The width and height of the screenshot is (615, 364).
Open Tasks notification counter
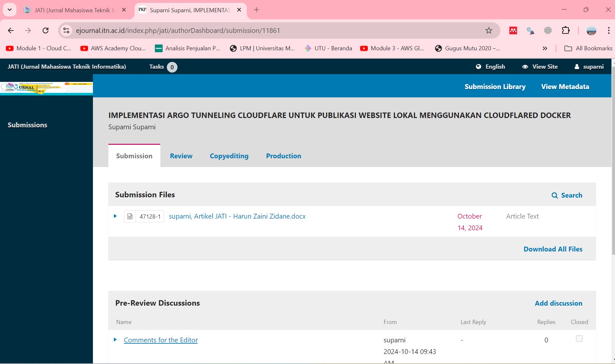[163, 67]
